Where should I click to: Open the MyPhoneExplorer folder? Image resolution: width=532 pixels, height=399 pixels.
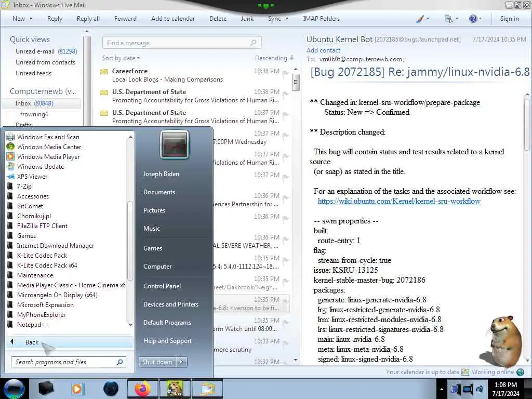(x=41, y=314)
